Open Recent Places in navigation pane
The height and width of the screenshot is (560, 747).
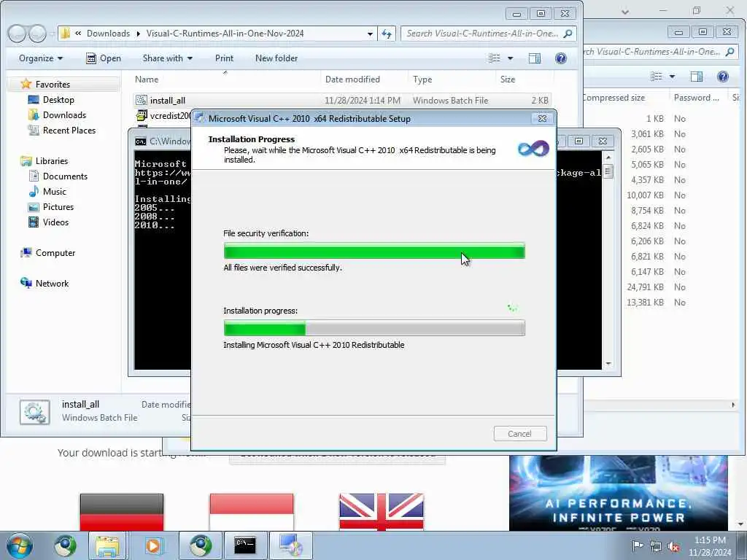point(69,130)
